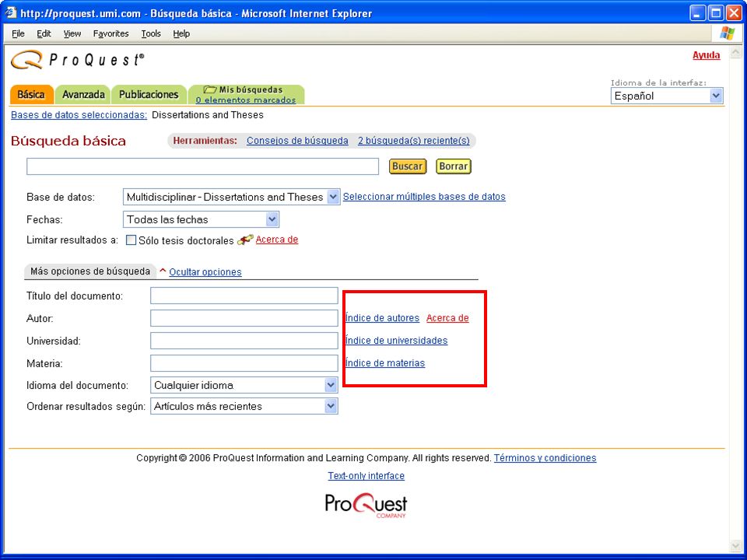
Task: Open the View menu
Action: tap(72, 33)
